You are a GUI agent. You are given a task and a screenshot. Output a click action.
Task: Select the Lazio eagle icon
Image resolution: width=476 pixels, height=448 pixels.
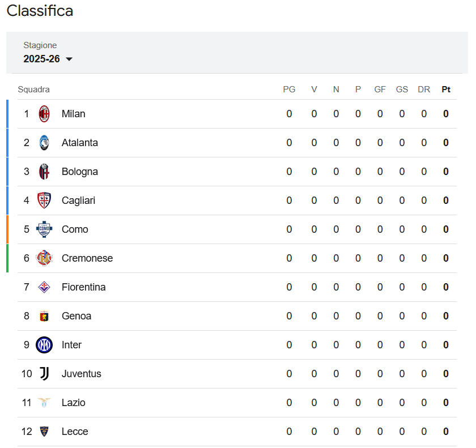pos(44,403)
